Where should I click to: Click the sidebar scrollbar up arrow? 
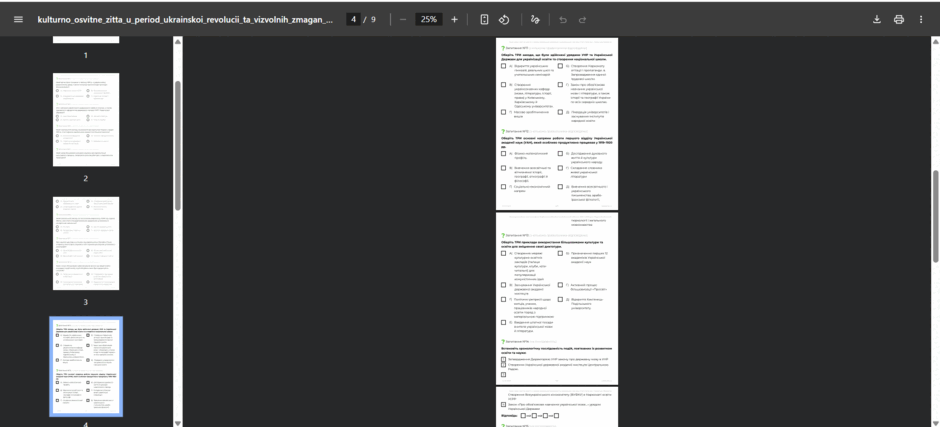pyautogui.click(x=178, y=41)
